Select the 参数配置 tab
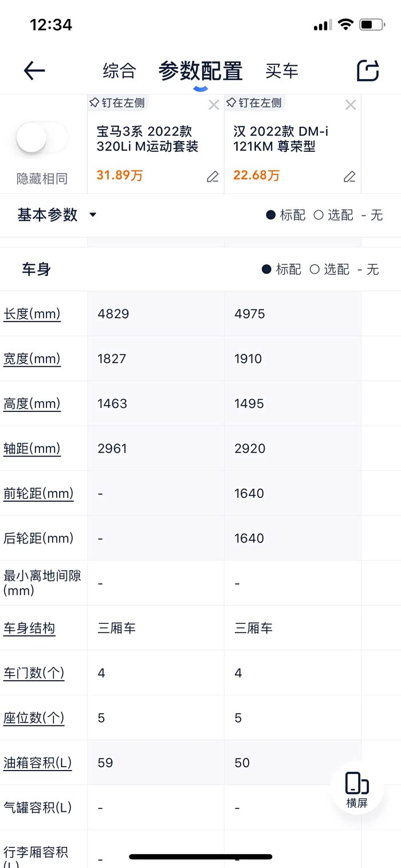Screen dimensions: 401x868 200,71
